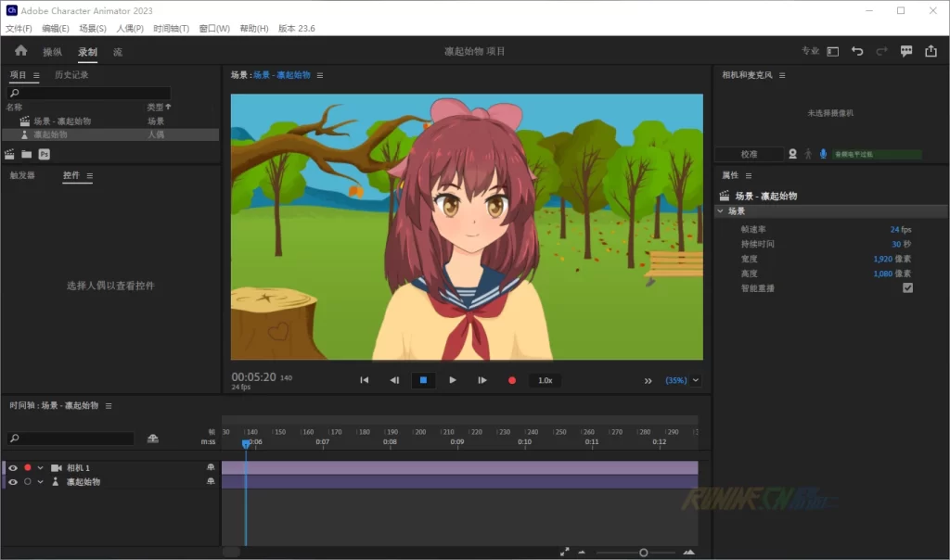Image resolution: width=950 pixels, height=560 pixels.
Task: Uncheck the 智能重播 checkbox
Action: (x=907, y=288)
